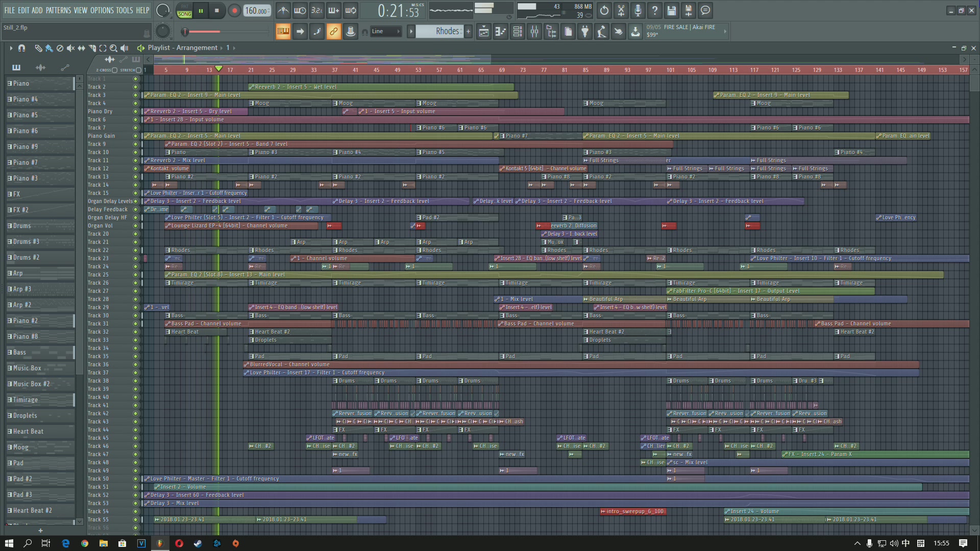The image size is (980, 551).
Task: Expand the FIRE SALE news panel arrow
Action: point(725,32)
